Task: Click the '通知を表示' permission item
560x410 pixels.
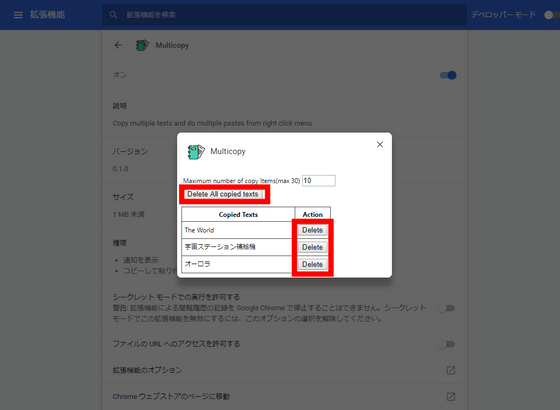Action: (x=141, y=260)
